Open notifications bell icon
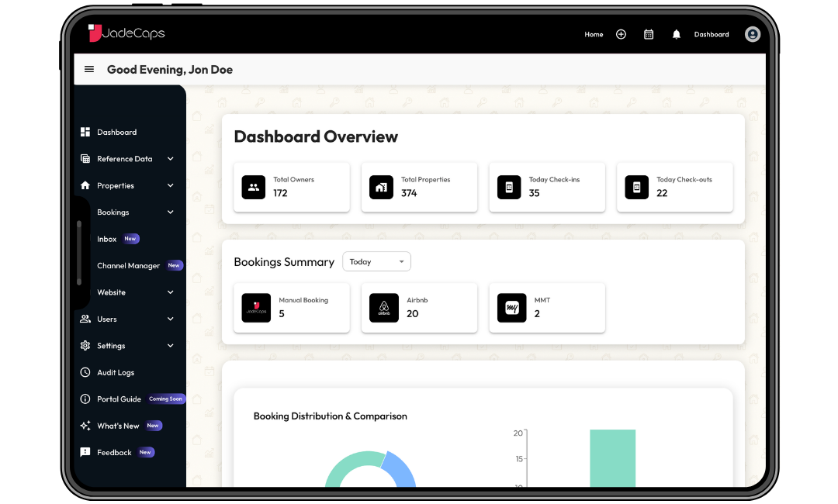This screenshot has width=838, height=504. pos(676,34)
